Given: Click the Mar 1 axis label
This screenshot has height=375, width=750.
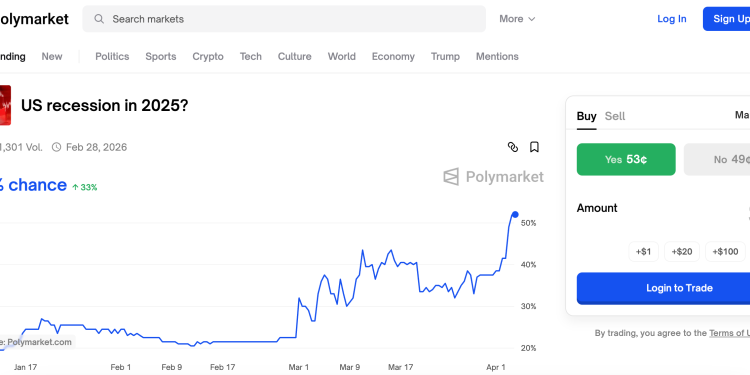Looking at the screenshot, I should click(299, 367).
